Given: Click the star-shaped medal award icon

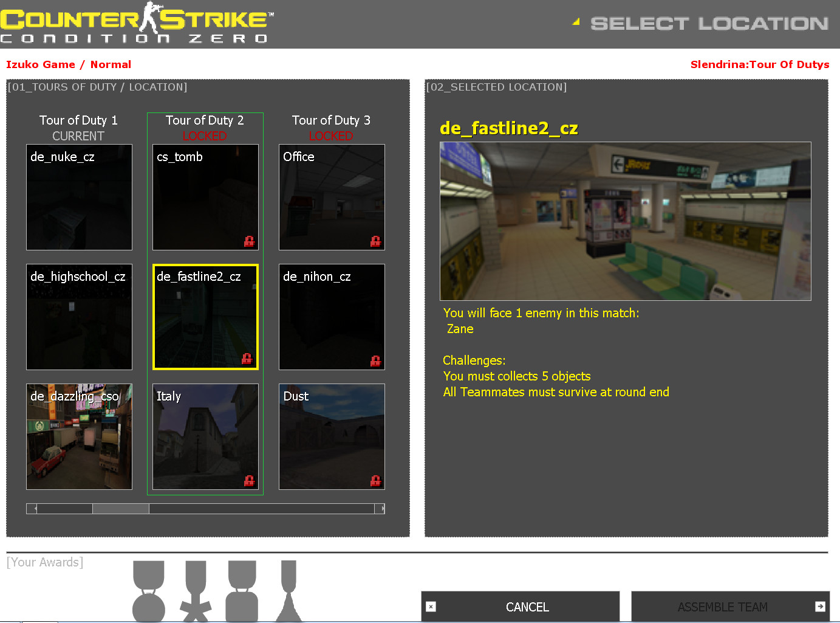Looking at the screenshot, I should [196, 591].
